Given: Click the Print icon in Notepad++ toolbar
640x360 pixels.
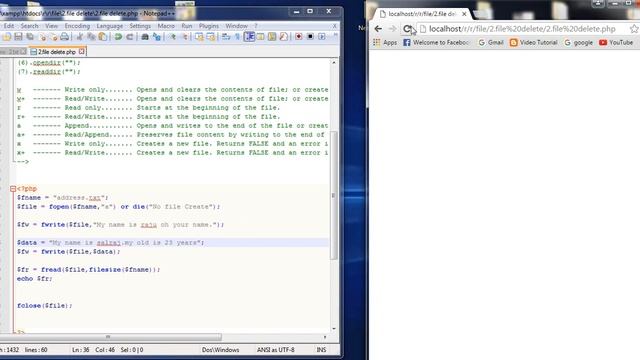Looking at the screenshot, I should [x=64, y=37].
